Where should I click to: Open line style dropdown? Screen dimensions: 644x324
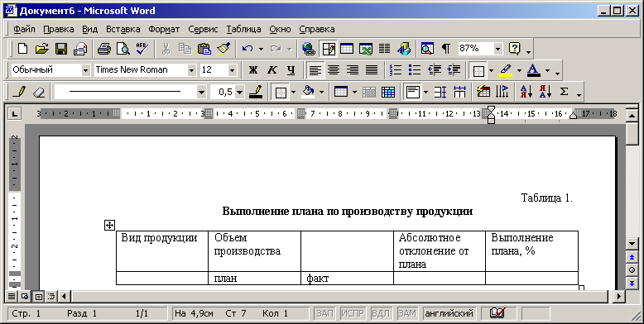click(x=201, y=92)
